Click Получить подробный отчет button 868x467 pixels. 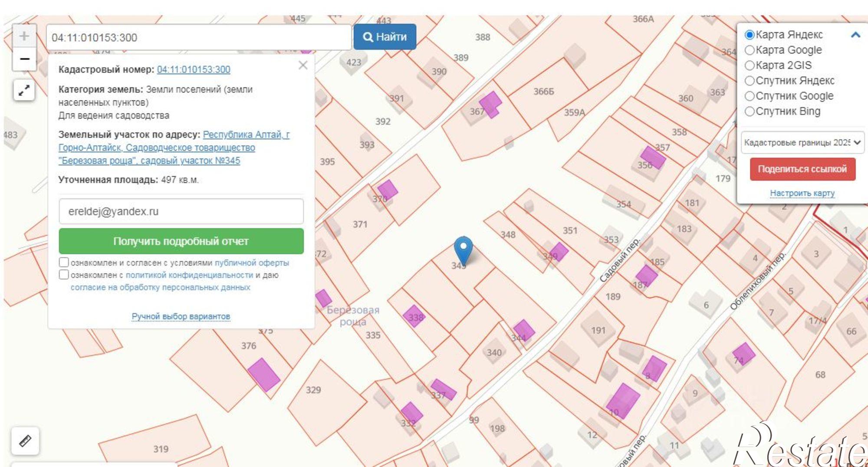pos(181,241)
